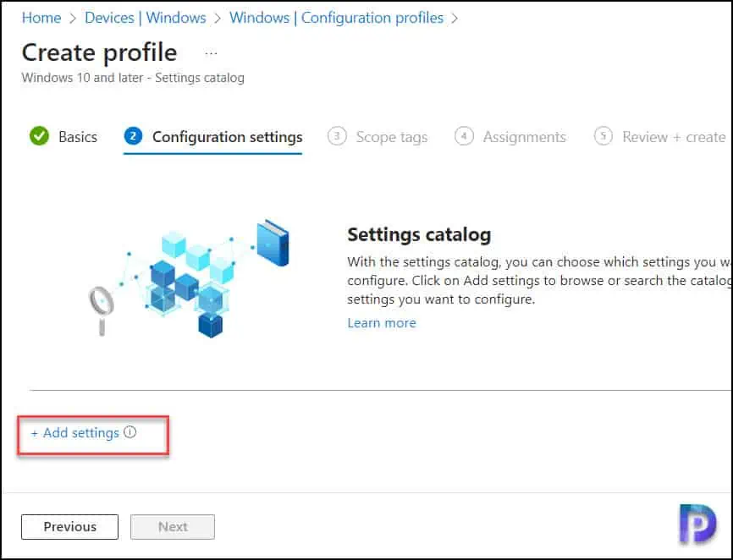This screenshot has height=560, width=733.
Task: Click the Settings catalog heading text
Action: pos(419,234)
